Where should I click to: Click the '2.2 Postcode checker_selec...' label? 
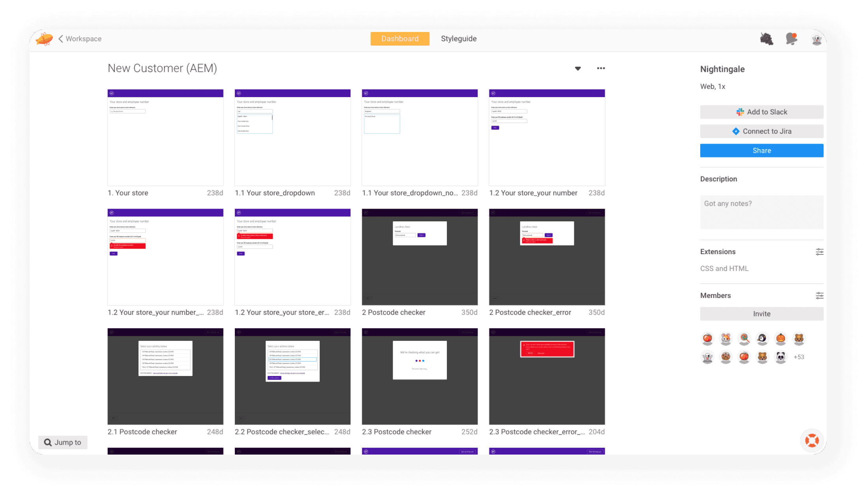tap(281, 432)
